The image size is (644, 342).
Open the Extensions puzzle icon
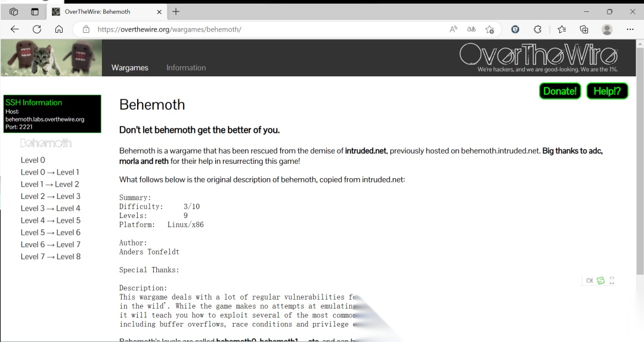point(537,29)
